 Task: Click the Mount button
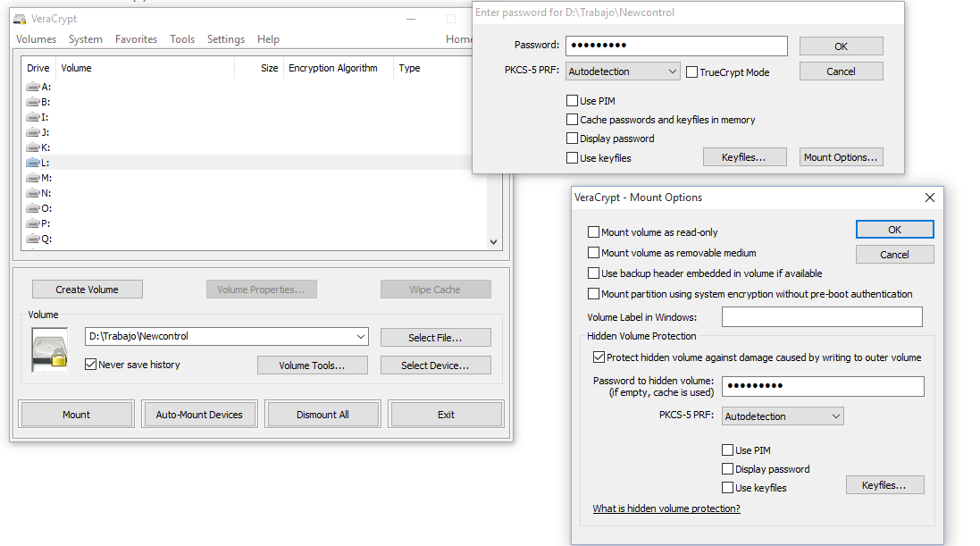point(76,414)
